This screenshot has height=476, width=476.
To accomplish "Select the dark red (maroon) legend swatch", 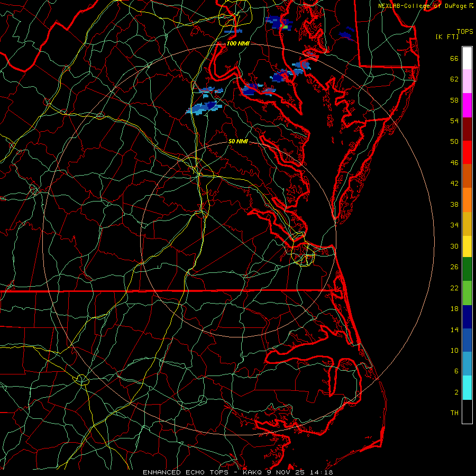I will (x=467, y=129).
